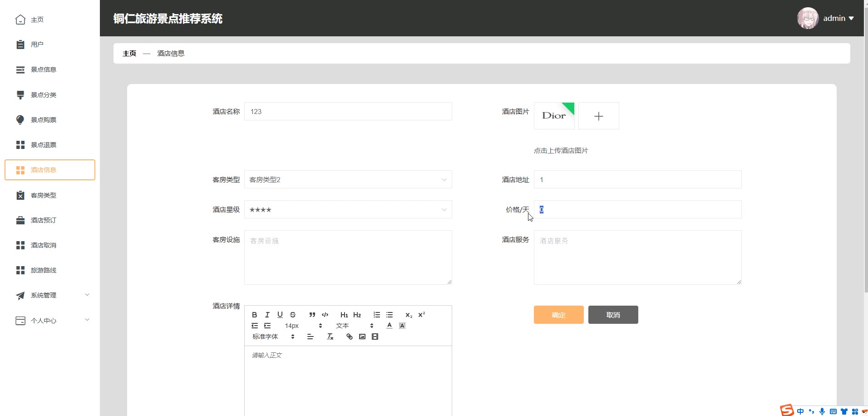The image size is (868, 416).
Task: Open the text color picker
Action: (x=389, y=326)
